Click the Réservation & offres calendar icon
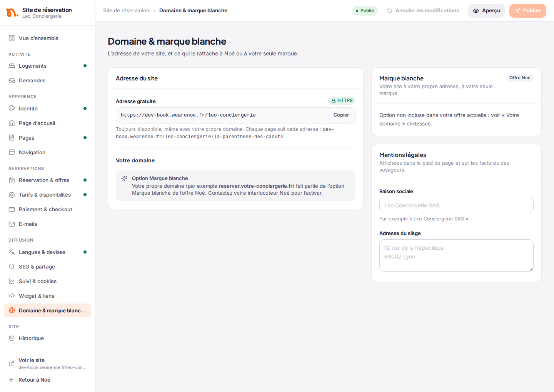The width and height of the screenshot is (554, 392). coord(12,180)
